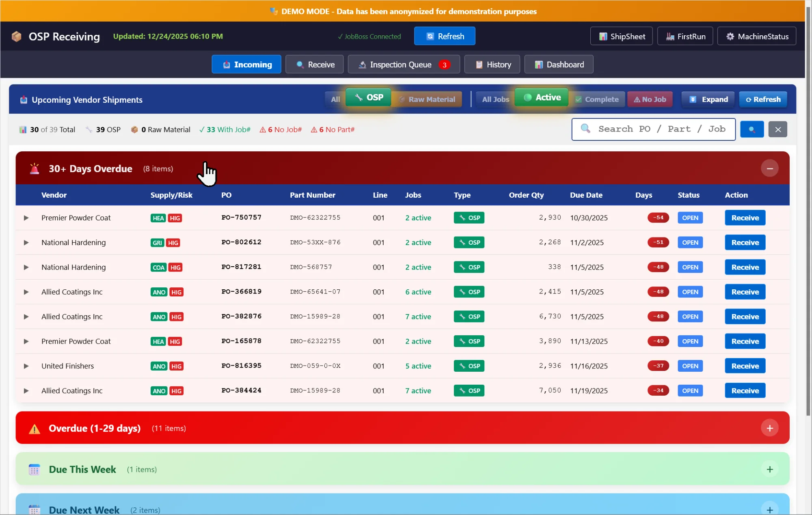812x515 pixels.
Task: Click the blue search magnifier button
Action: click(x=752, y=129)
